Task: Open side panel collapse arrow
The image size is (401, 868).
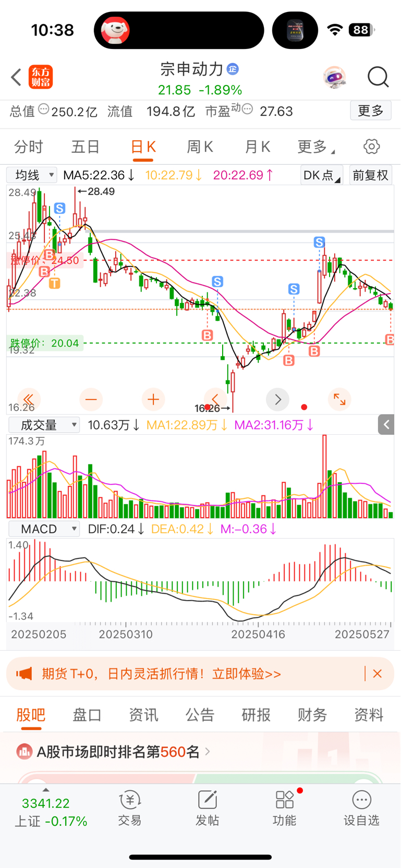Action: pos(386,425)
